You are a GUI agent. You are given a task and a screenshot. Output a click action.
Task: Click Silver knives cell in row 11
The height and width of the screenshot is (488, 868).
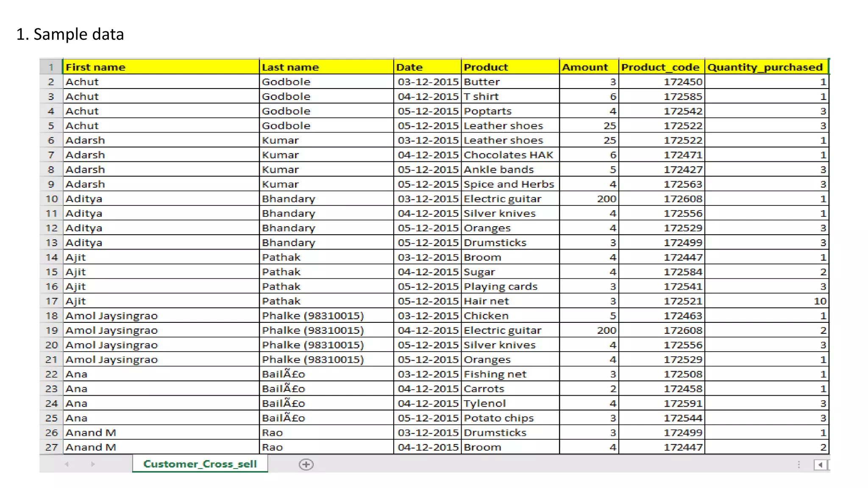tap(510, 213)
